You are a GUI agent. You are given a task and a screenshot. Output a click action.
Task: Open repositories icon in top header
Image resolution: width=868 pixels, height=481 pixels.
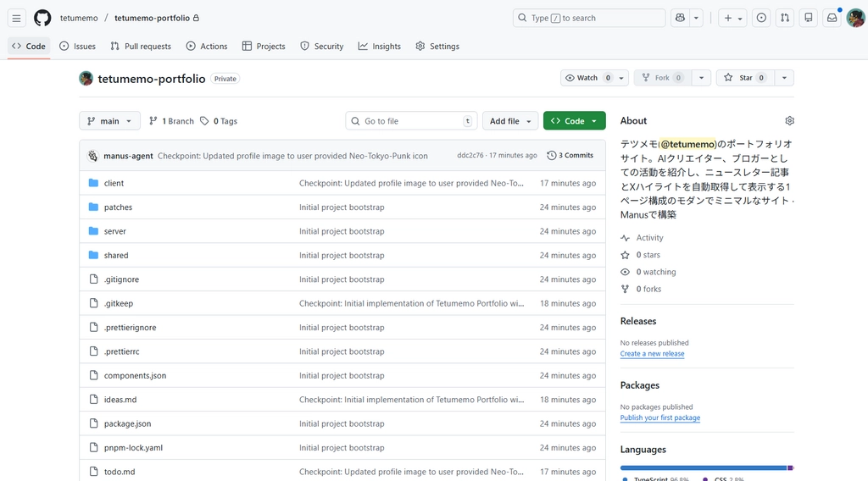pyautogui.click(x=808, y=19)
